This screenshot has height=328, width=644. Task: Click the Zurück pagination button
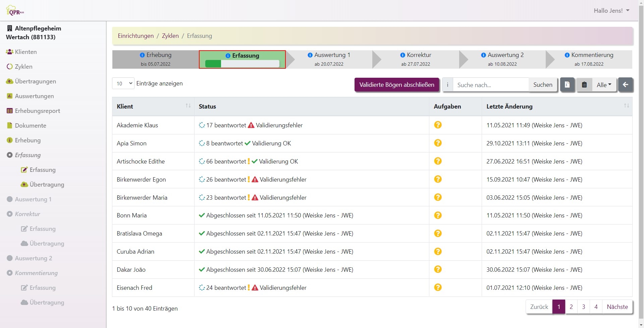539,307
